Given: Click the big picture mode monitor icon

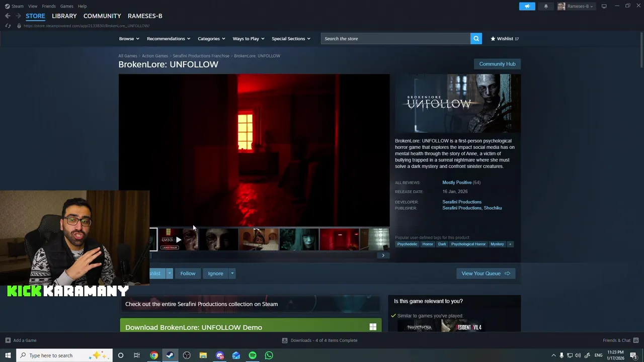Looking at the screenshot, I should (604, 6).
